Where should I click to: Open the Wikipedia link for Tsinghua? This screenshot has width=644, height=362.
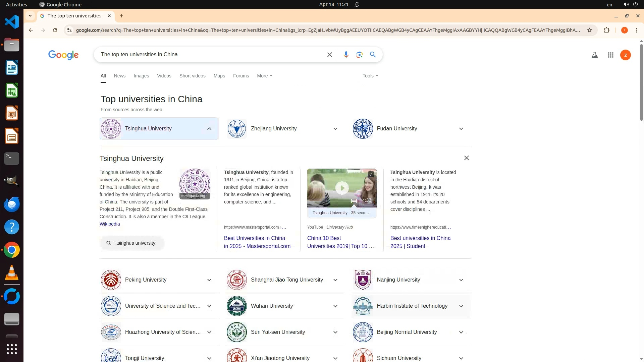coord(109,224)
